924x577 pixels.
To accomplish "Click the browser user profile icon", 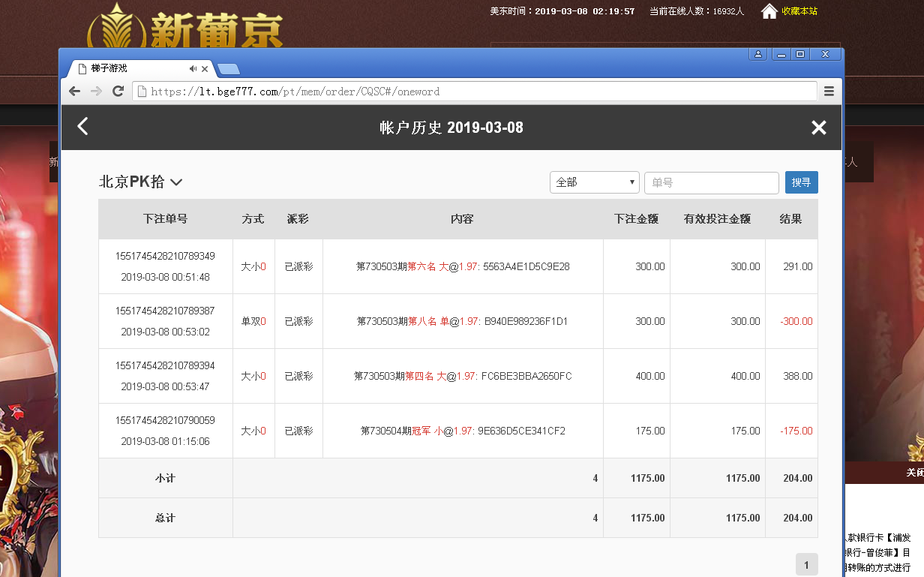I will [758, 54].
